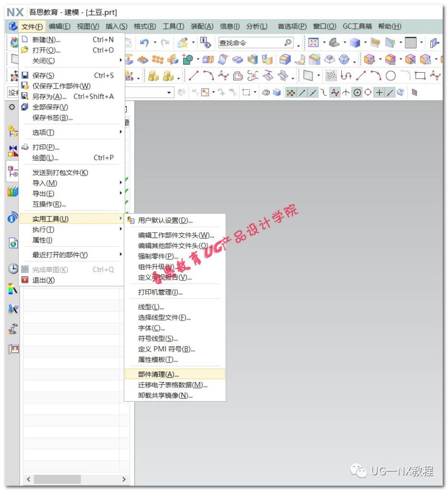Choose 线型(L)... in the utilities submenu

click(175, 307)
